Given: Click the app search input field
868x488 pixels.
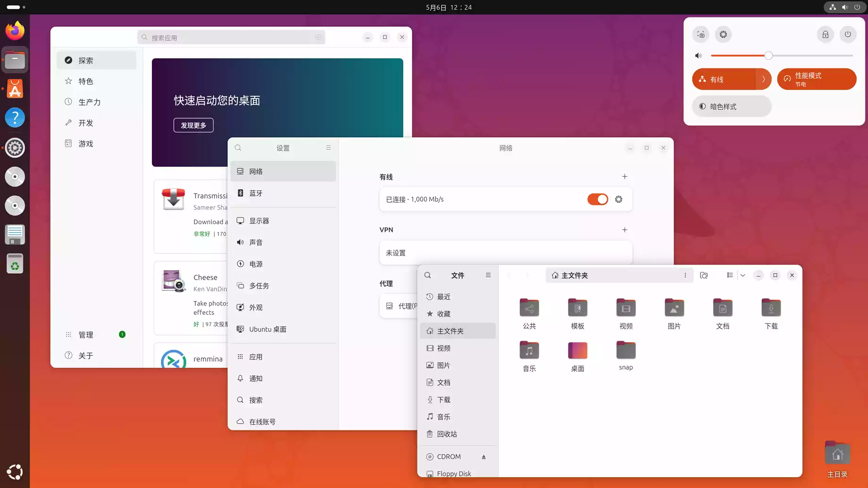Looking at the screenshot, I should (x=231, y=38).
